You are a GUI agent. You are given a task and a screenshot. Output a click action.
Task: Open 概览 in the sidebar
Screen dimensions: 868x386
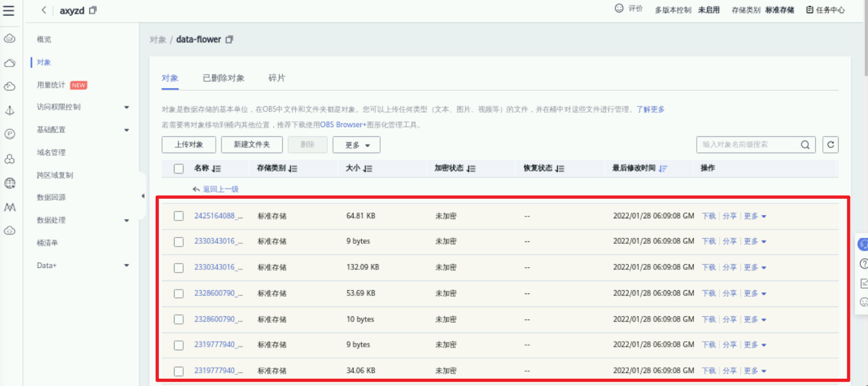[44, 40]
